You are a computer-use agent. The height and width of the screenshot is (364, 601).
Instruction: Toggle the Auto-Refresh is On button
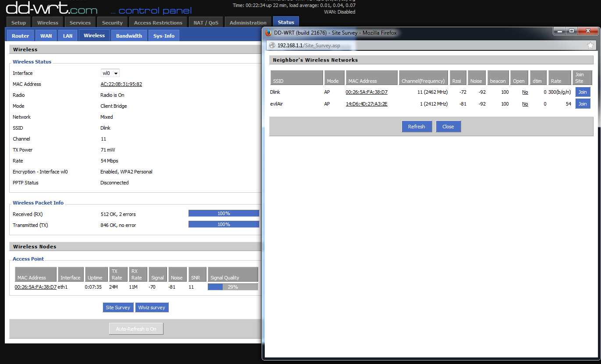click(x=136, y=329)
